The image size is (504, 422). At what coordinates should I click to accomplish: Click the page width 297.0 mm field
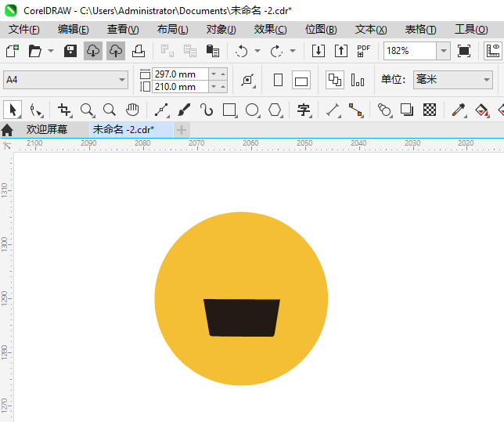(180, 74)
